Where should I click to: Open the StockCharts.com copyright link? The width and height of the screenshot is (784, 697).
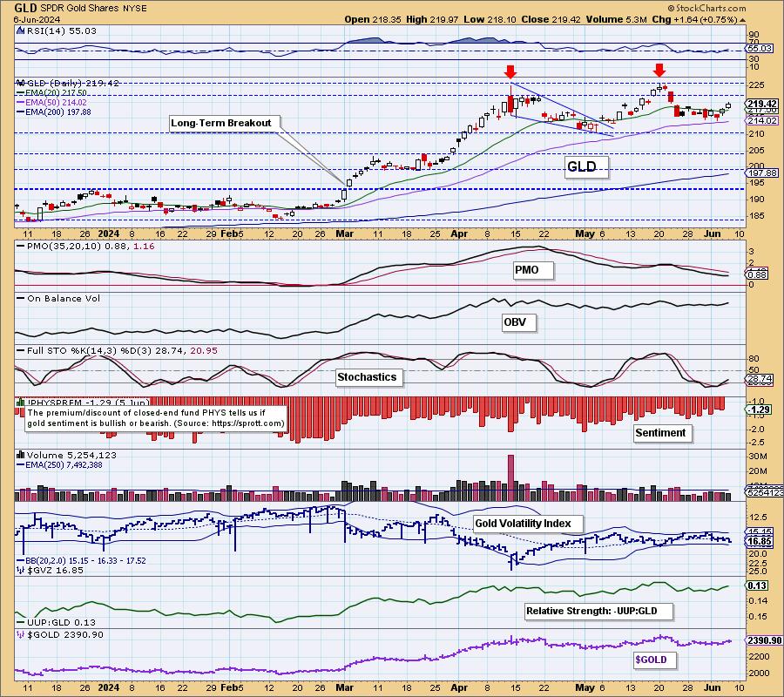707,8
